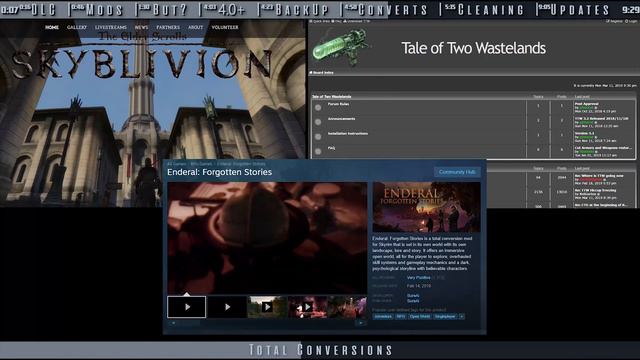This screenshot has width=640, height=360.
Task: Select the fourth red video thumbnail
Action: point(307,307)
